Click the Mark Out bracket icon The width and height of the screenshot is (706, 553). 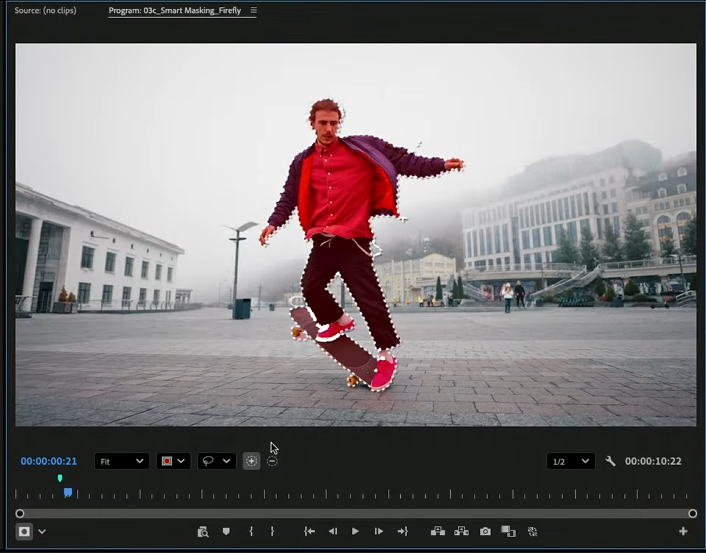(x=272, y=532)
